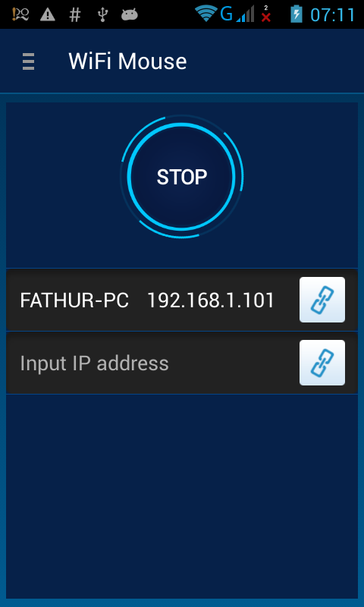Tap the warning triangle notification icon
This screenshot has width=364, height=607.
pyautogui.click(x=48, y=14)
